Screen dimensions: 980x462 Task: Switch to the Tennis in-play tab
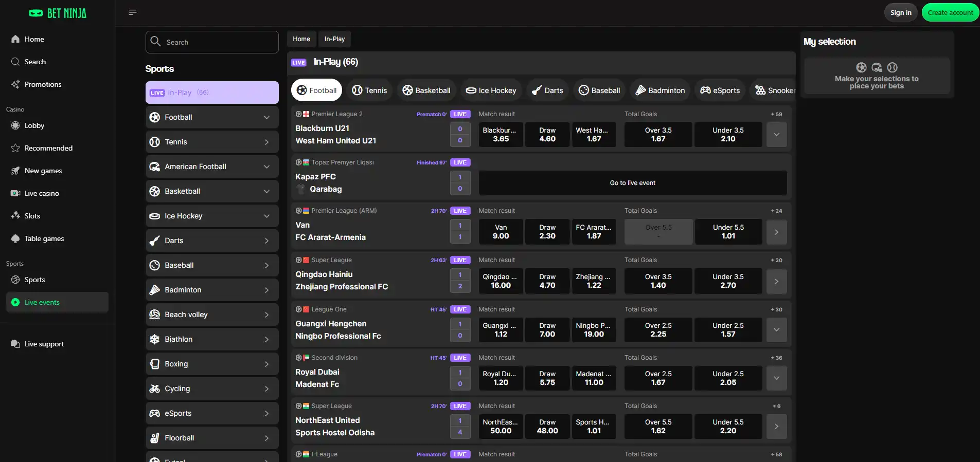tap(369, 90)
